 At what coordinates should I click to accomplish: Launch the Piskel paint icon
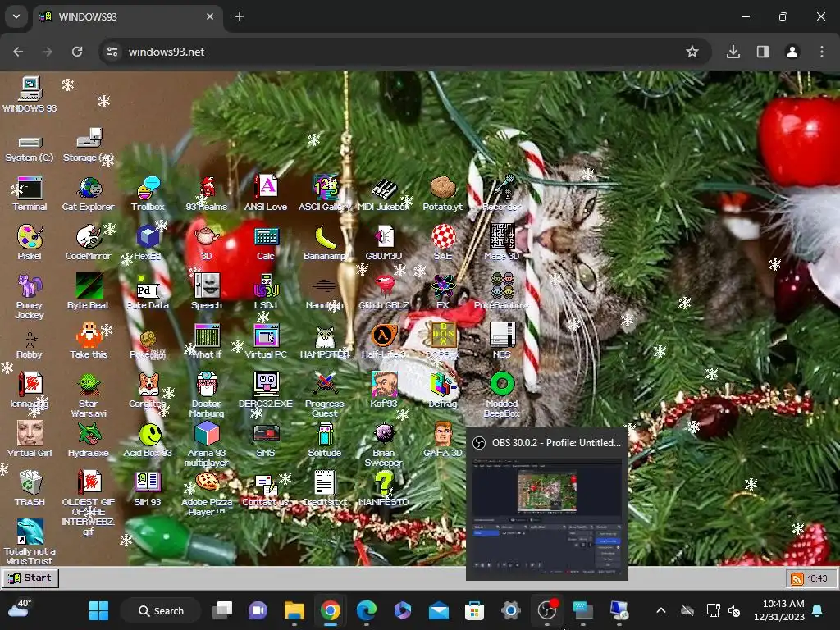[30, 237]
